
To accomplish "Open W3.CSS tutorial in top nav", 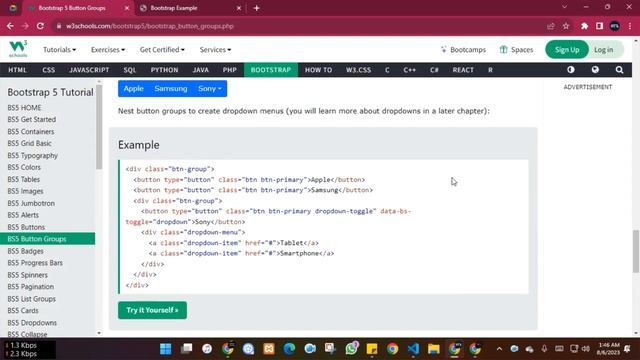I will coord(358,70).
